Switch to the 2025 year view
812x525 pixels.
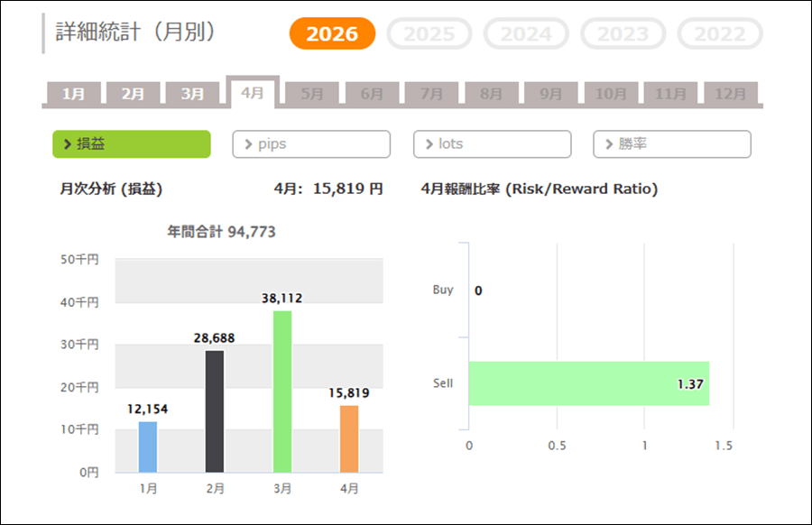point(429,34)
